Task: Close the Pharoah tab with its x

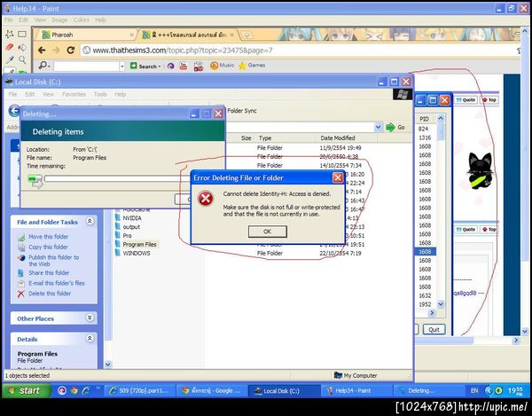Action: tap(131, 35)
